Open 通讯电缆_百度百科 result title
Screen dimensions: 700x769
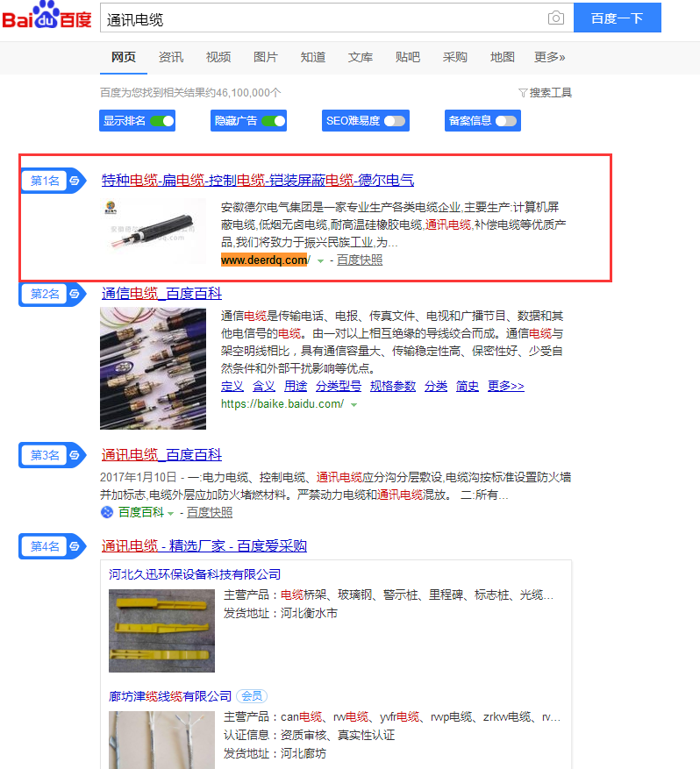coord(161,454)
